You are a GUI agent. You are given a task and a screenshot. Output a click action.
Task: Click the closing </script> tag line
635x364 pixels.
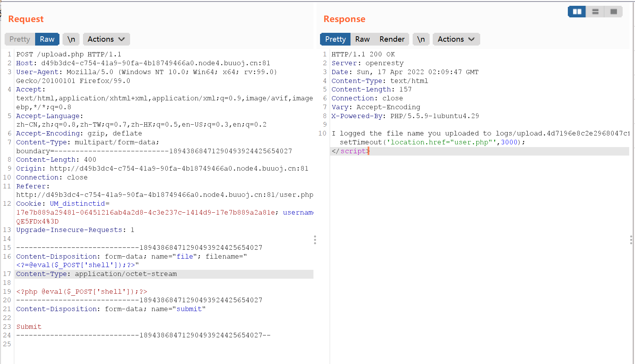(x=351, y=151)
